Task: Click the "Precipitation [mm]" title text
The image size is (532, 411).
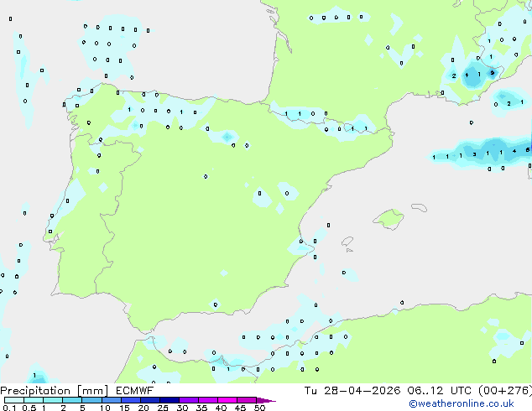Action: coord(55,391)
